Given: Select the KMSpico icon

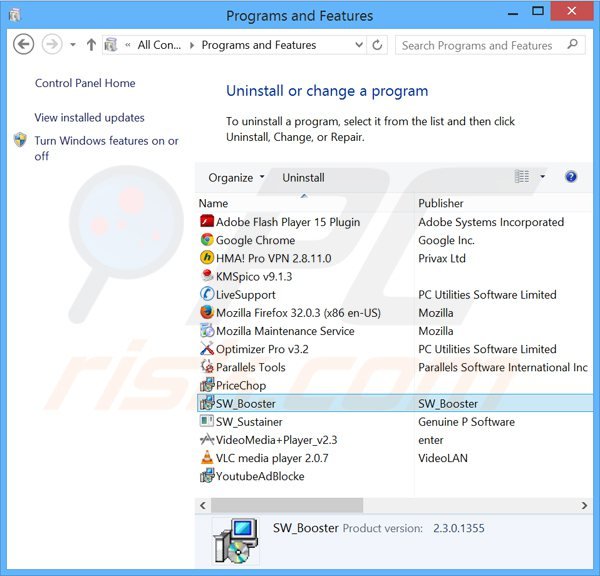Looking at the screenshot, I should [x=207, y=276].
